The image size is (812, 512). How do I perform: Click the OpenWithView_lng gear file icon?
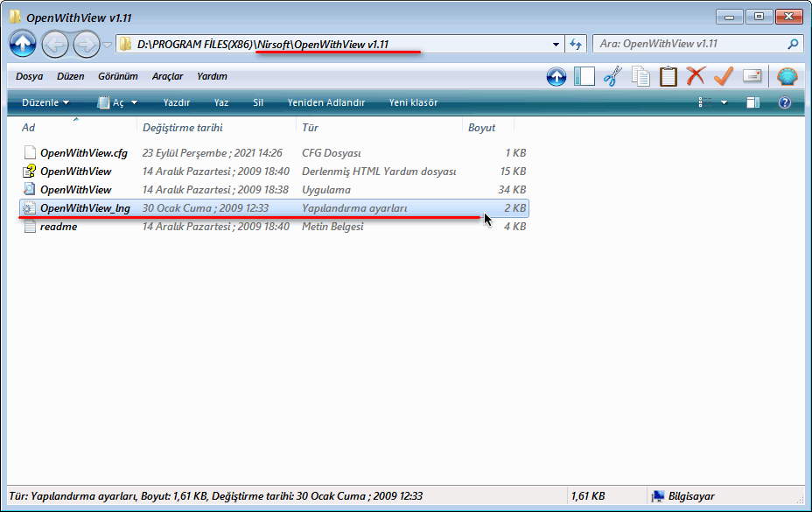30,208
